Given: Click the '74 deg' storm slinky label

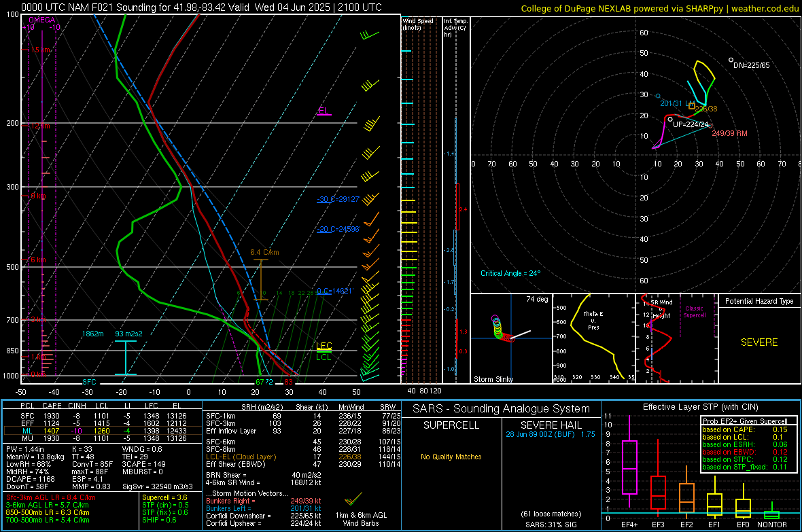Looking at the screenshot, I should point(537,299).
